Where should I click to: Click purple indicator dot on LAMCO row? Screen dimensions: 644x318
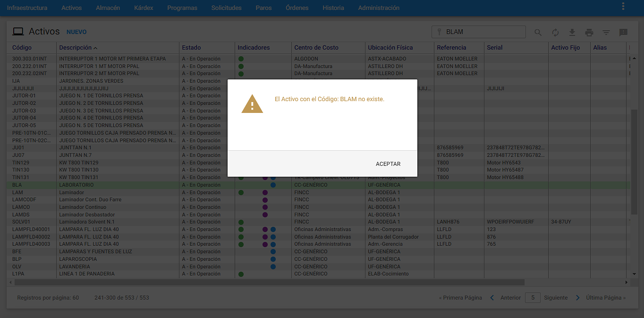pyautogui.click(x=265, y=207)
